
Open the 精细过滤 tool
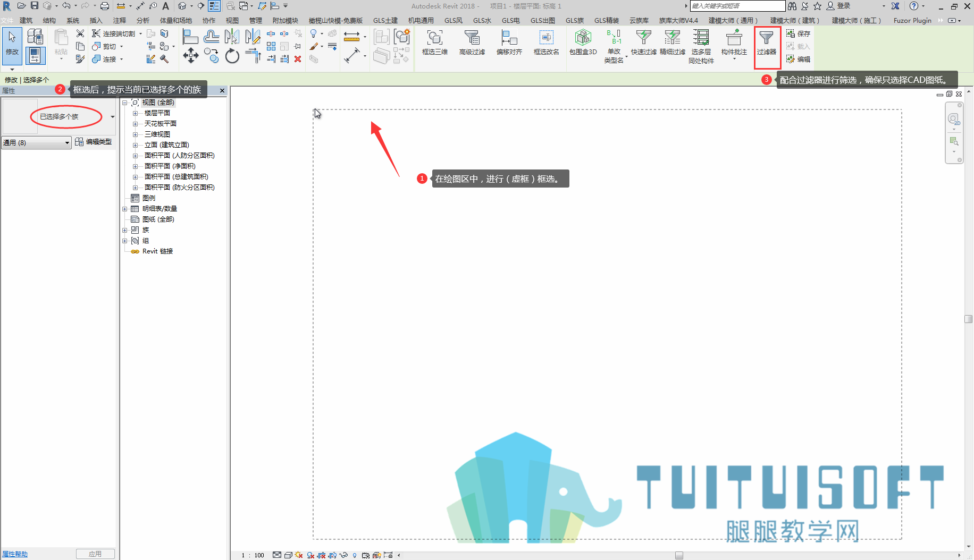[x=673, y=43]
